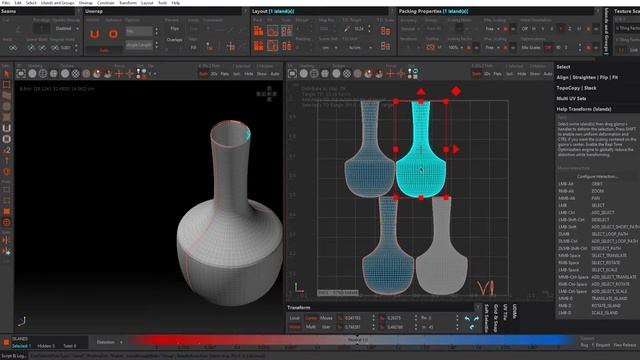Switch transform space to Local
This screenshot has width=640, height=360.
pos(294,318)
